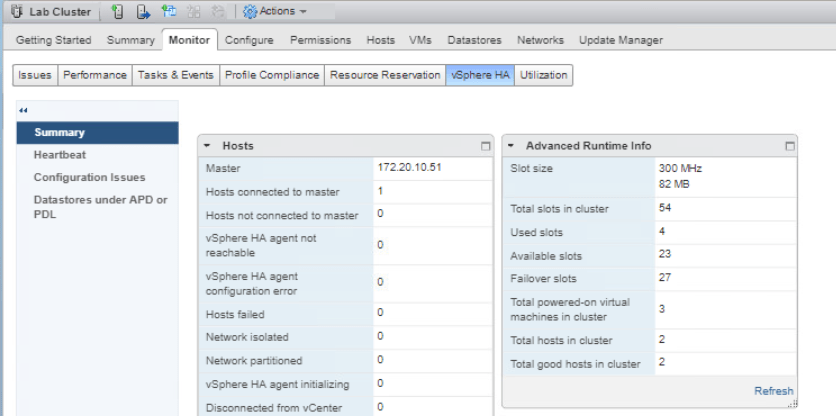The width and height of the screenshot is (836, 416).
Task: Open the Performance sub-tab
Action: (95, 75)
